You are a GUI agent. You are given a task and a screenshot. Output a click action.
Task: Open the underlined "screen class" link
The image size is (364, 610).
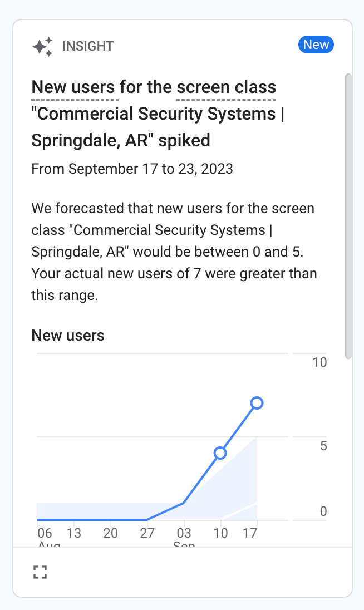click(226, 87)
